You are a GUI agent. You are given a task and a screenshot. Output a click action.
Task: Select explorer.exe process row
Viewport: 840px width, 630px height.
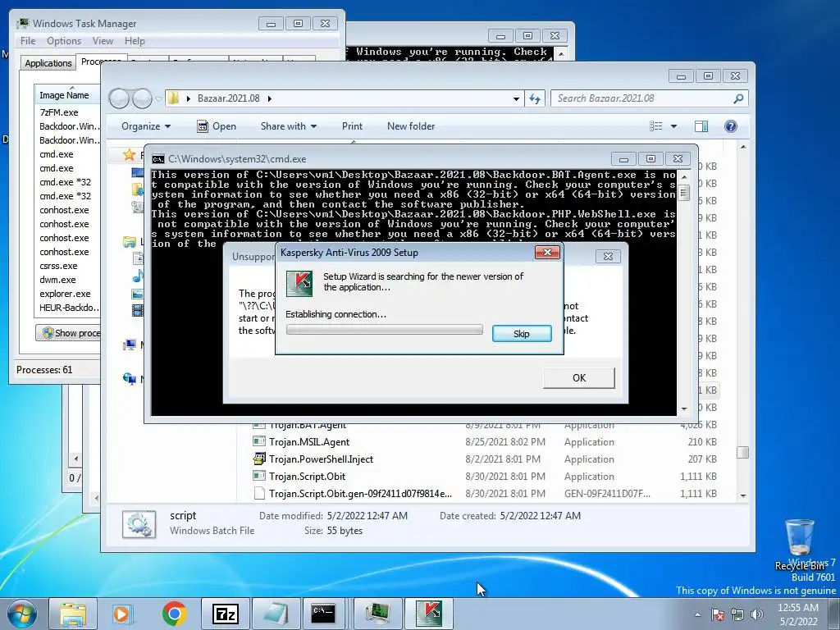(x=65, y=294)
